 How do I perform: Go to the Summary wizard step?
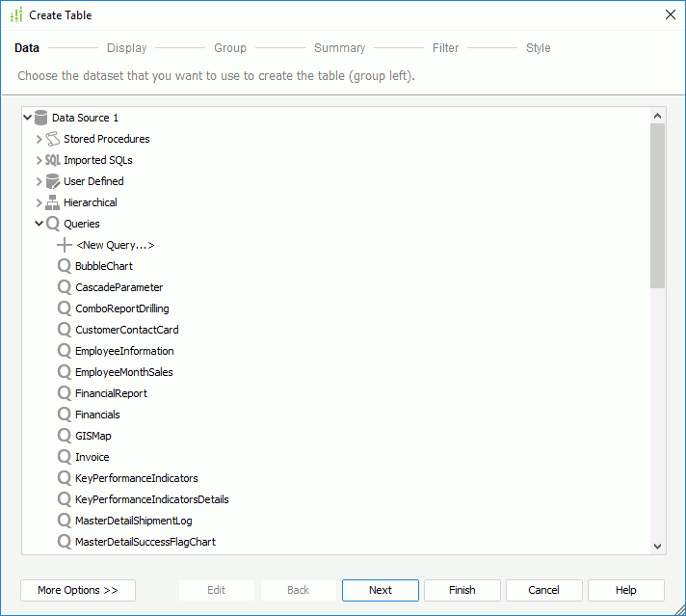coord(339,48)
